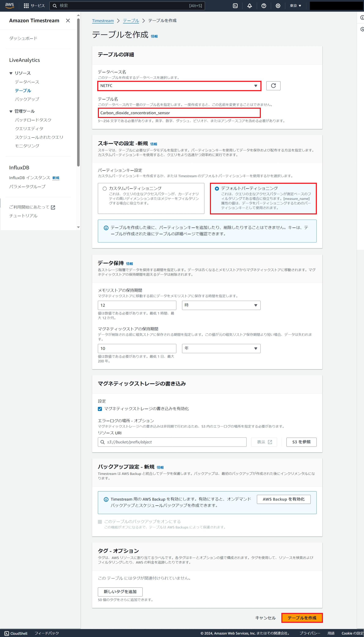This screenshot has height=637, width=364.
Task: Open the settings gear icon
Action: coord(278,5)
